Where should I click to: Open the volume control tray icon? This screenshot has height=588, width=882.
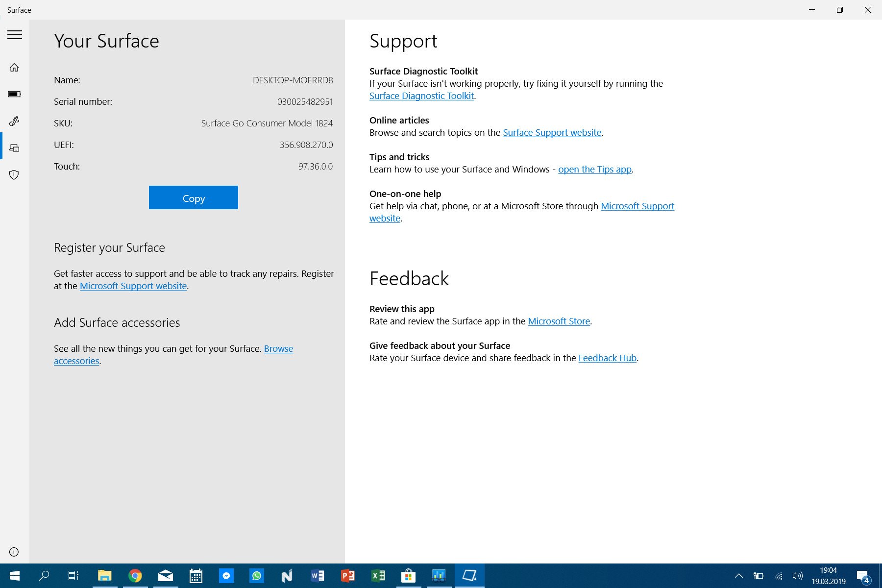pyautogui.click(x=797, y=576)
